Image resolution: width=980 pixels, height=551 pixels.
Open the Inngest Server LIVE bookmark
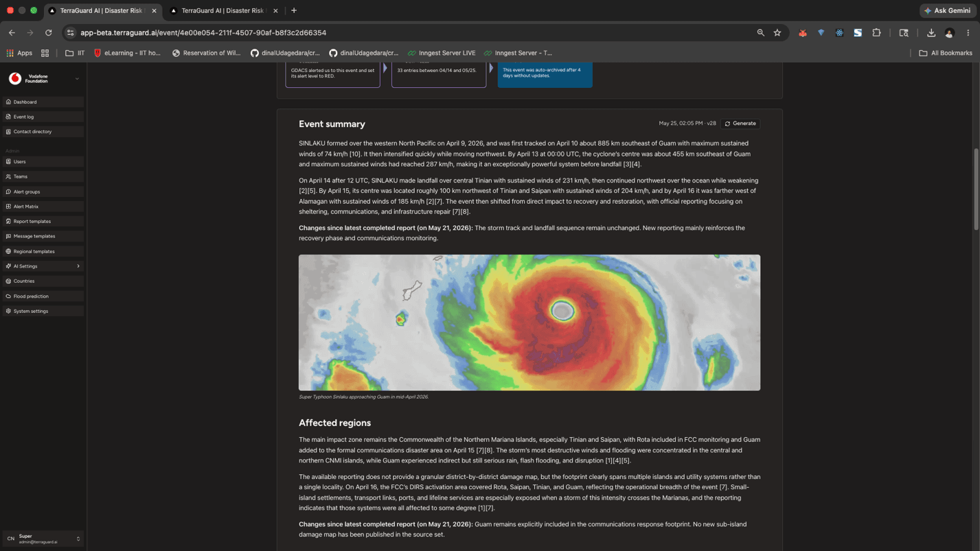point(442,53)
